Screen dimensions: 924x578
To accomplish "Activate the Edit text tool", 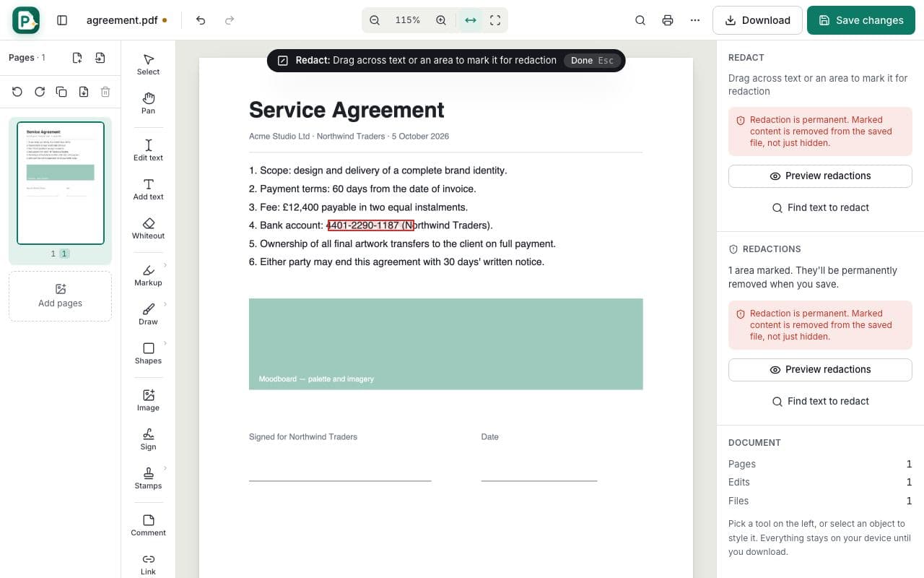I will (x=148, y=150).
